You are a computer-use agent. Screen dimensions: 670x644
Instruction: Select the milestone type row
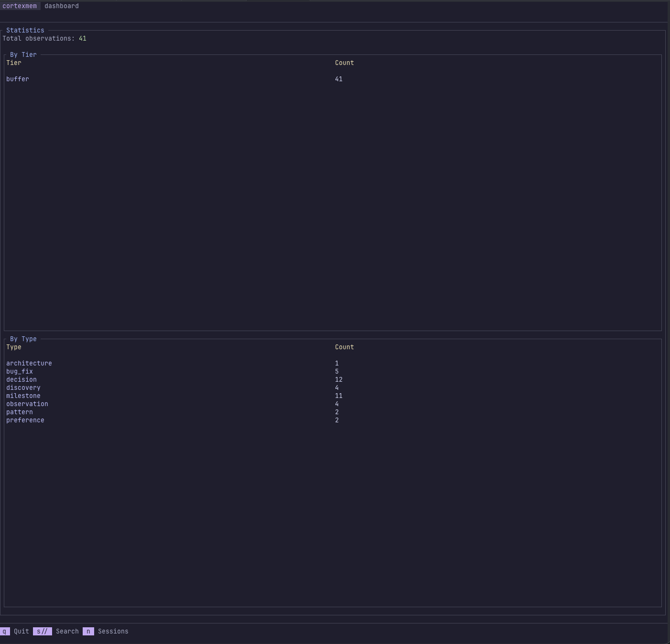[333, 396]
